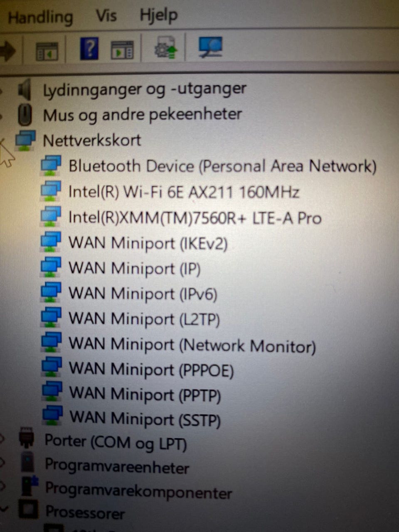
Task: Click the action pane toolbar icon with green arrow
Action: click(x=122, y=50)
